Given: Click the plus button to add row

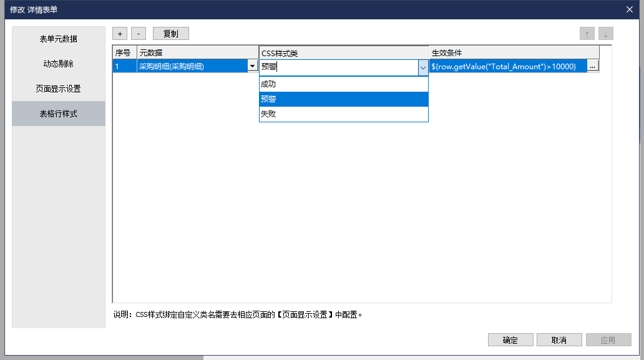Looking at the screenshot, I should (120, 34).
